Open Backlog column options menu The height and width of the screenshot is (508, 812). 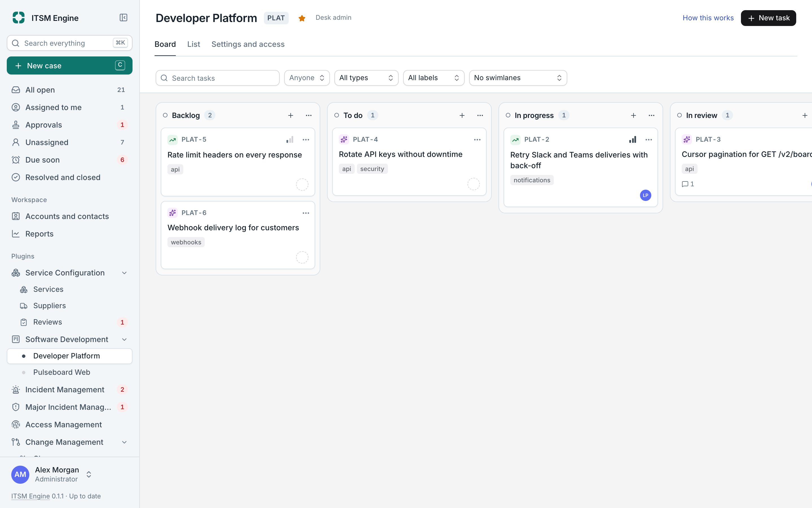click(309, 115)
